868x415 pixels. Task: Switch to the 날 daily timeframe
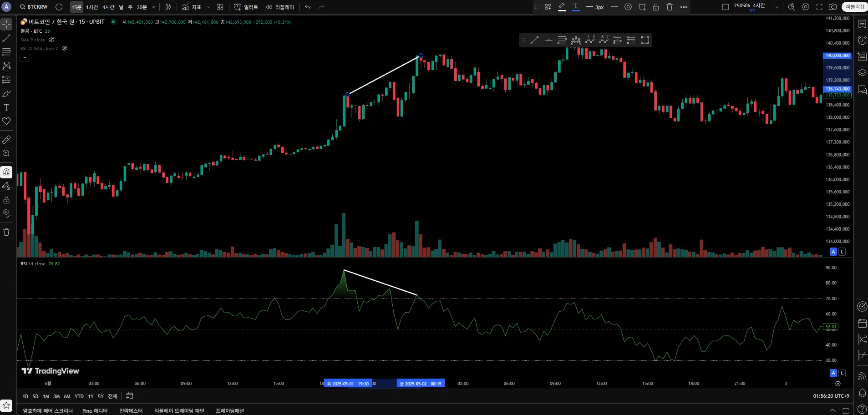[x=122, y=7]
